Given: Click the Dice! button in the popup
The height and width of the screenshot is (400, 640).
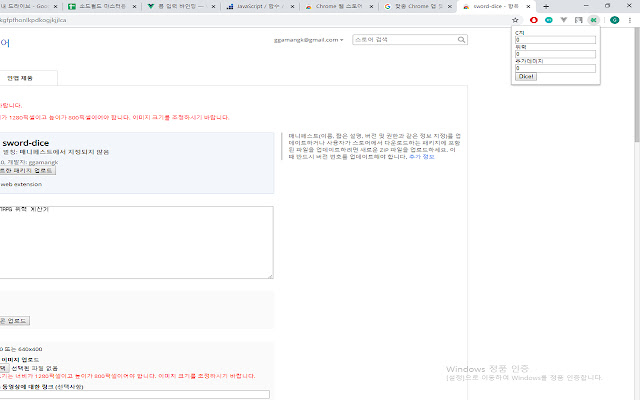Looking at the screenshot, I should pos(526,76).
